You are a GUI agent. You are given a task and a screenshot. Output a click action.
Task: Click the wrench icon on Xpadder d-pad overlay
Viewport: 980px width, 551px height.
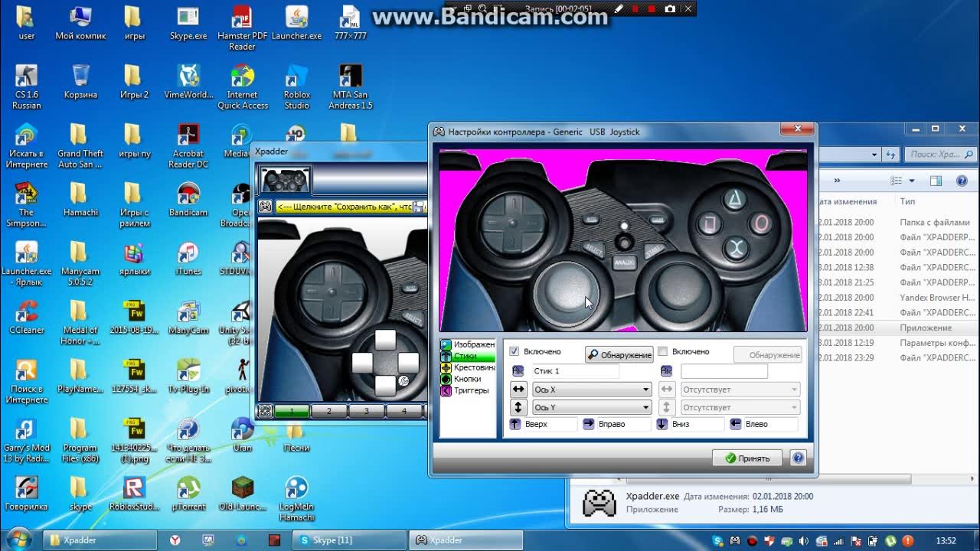coord(403,380)
